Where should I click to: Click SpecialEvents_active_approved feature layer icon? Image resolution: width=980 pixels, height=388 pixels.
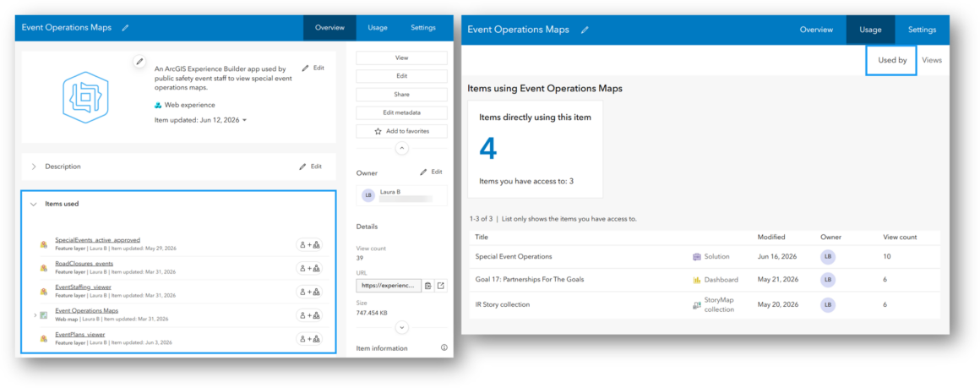point(44,244)
